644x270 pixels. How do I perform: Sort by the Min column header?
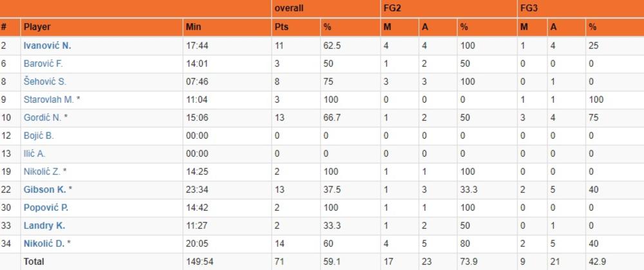pyautogui.click(x=193, y=28)
